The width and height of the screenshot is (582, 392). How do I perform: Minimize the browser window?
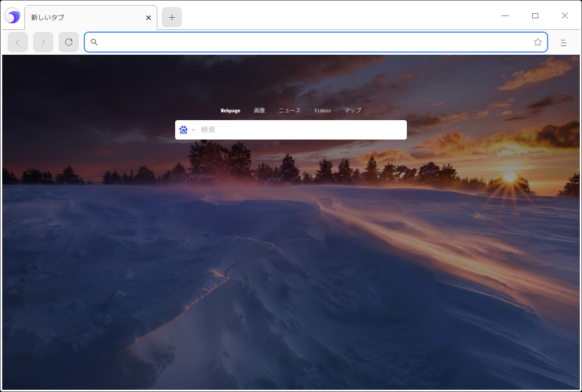[x=505, y=16]
